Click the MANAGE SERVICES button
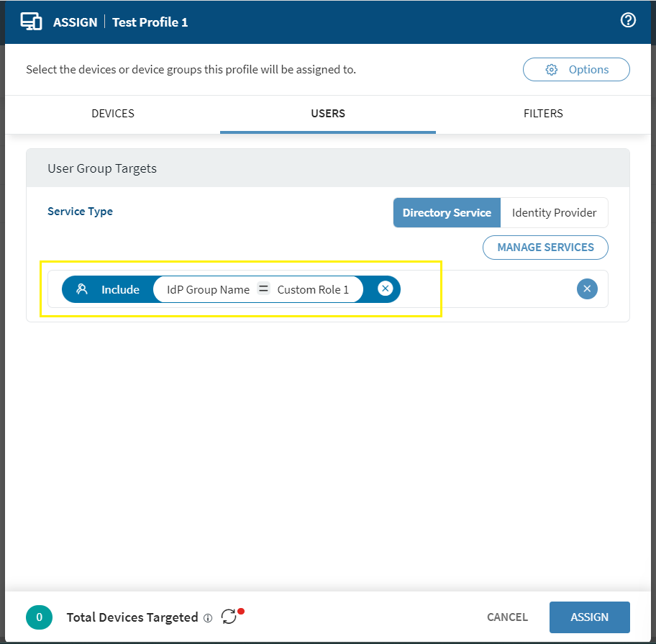This screenshot has width=656, height=644. point(545,248)
